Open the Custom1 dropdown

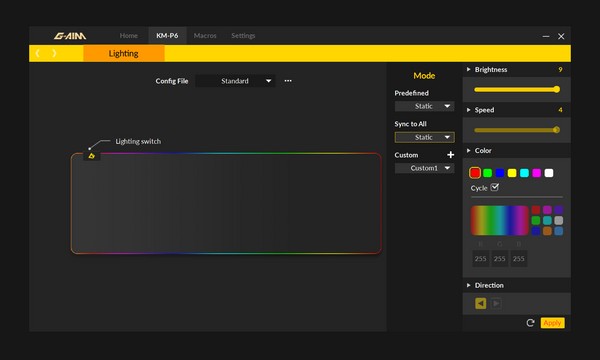(x=424, y=168)
